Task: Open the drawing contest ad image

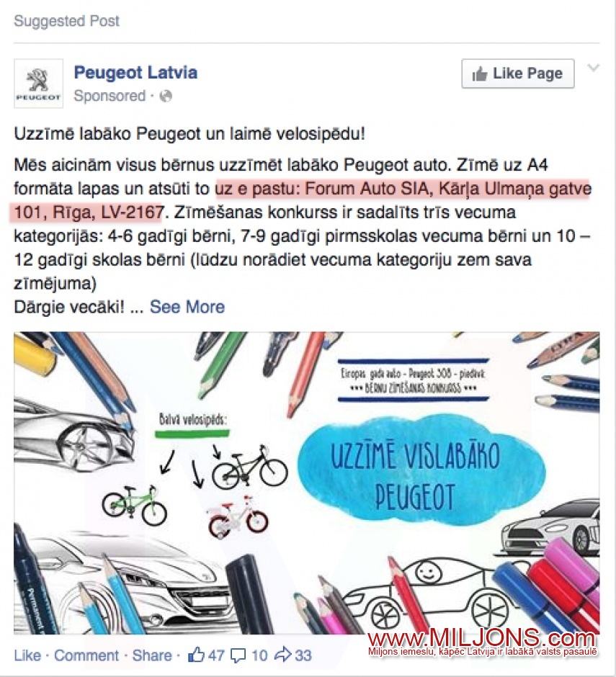Action: (306, 483)
